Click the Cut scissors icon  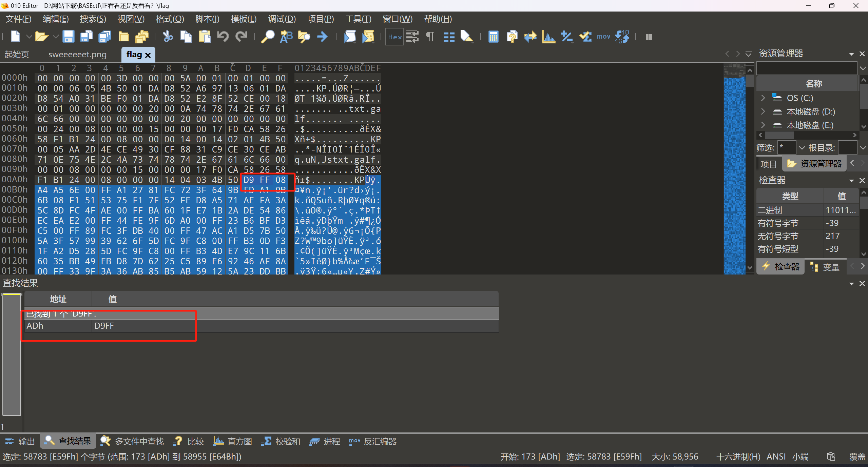[x=168, y=37]
